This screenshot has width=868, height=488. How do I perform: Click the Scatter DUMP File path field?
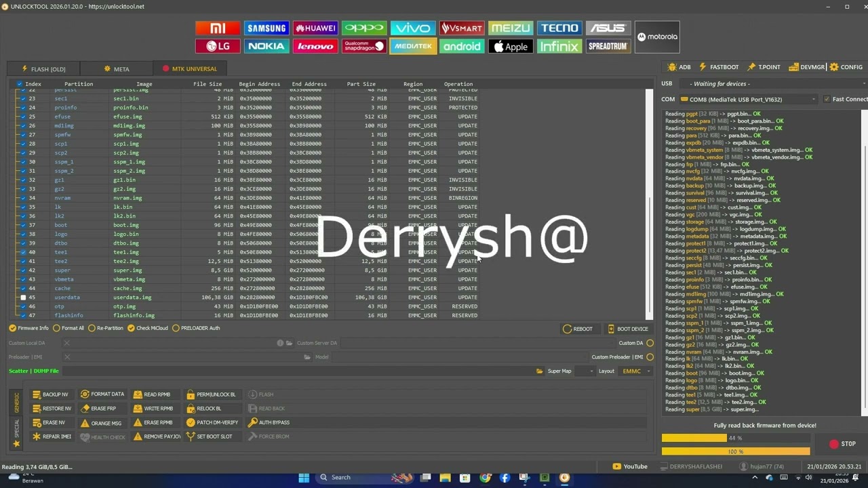pos(298,371)
